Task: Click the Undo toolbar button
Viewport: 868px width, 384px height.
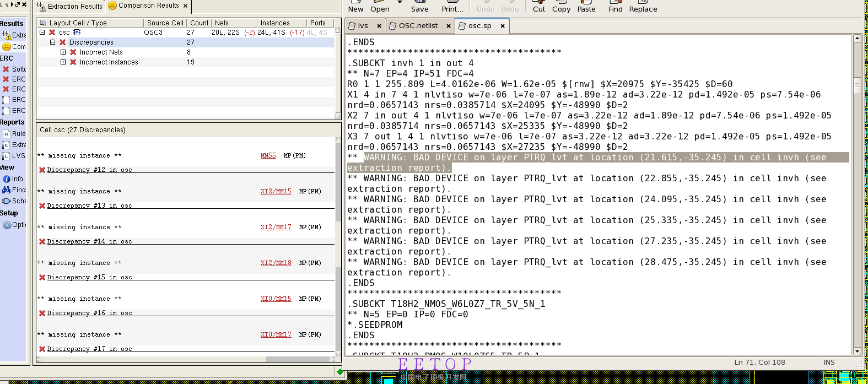Action: [486, 7]
